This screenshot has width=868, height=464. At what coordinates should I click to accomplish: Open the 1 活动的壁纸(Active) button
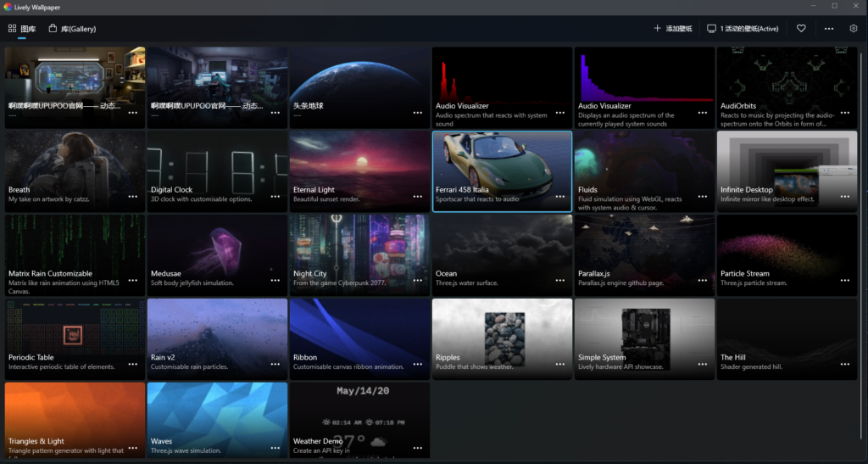(x=743, y=29)
